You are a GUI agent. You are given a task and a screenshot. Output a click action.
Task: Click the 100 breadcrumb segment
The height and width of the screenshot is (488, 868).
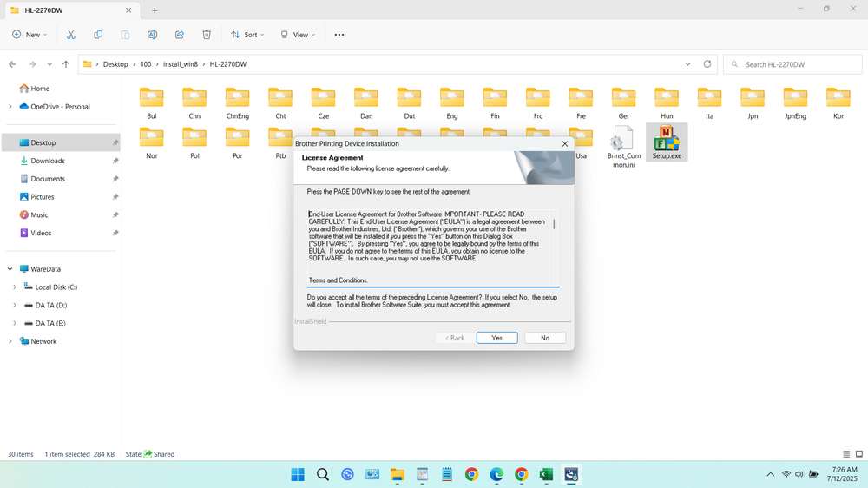pos(146,64)
